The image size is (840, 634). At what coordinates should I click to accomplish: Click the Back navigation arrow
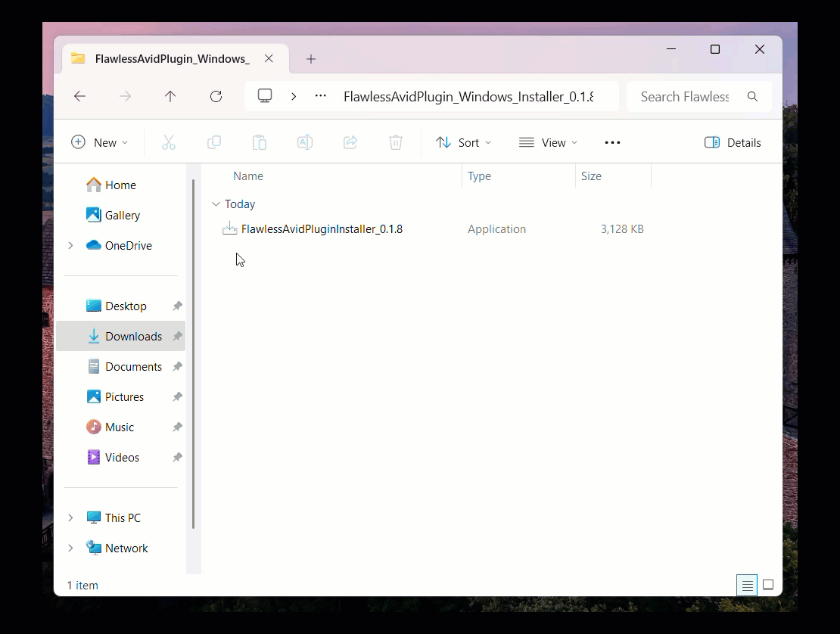[79, 96]
